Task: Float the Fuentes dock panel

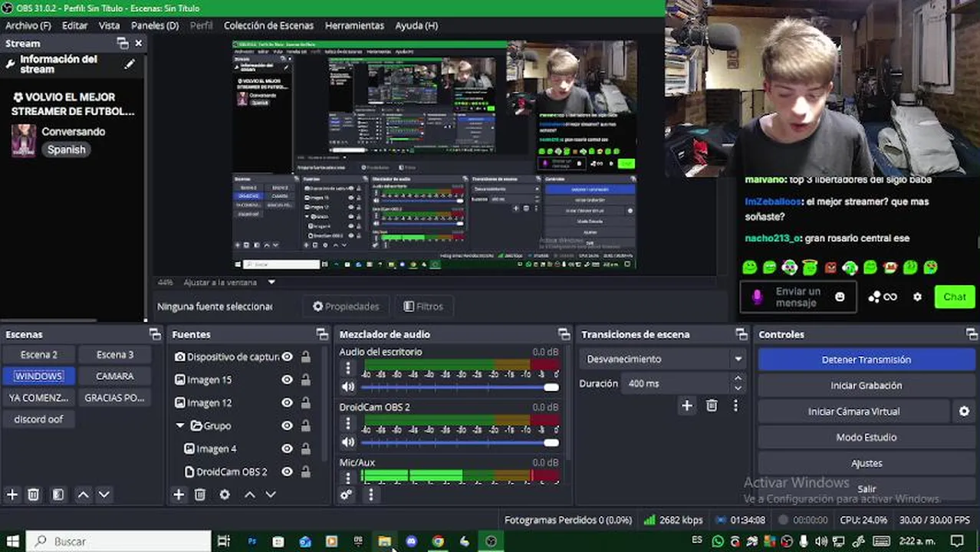Action: 322,334
